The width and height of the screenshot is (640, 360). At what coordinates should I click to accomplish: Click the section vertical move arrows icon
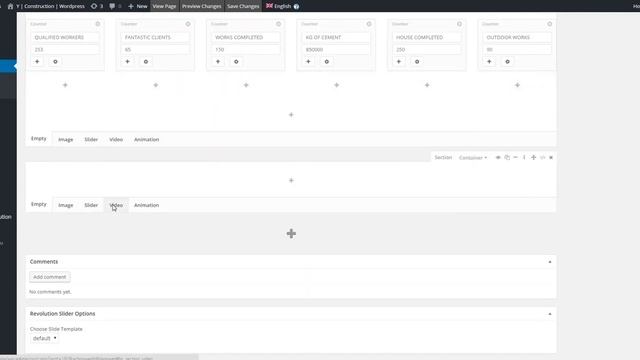pyautogui.click(x=524, y=158)
